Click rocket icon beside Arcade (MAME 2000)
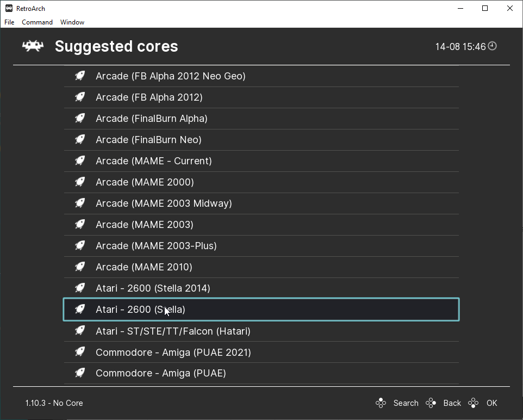523x420 pixels. (x=80, y=182)
